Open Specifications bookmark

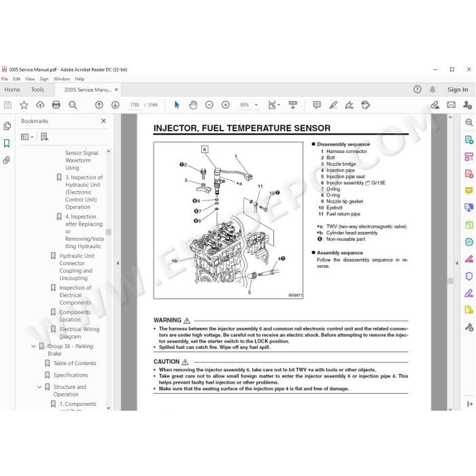[71, 375]
